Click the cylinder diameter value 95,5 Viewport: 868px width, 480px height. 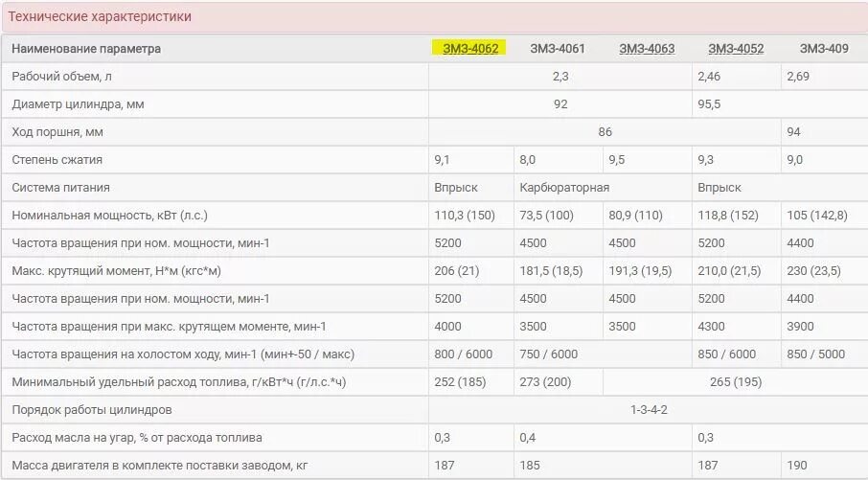(x=709, y=104)
